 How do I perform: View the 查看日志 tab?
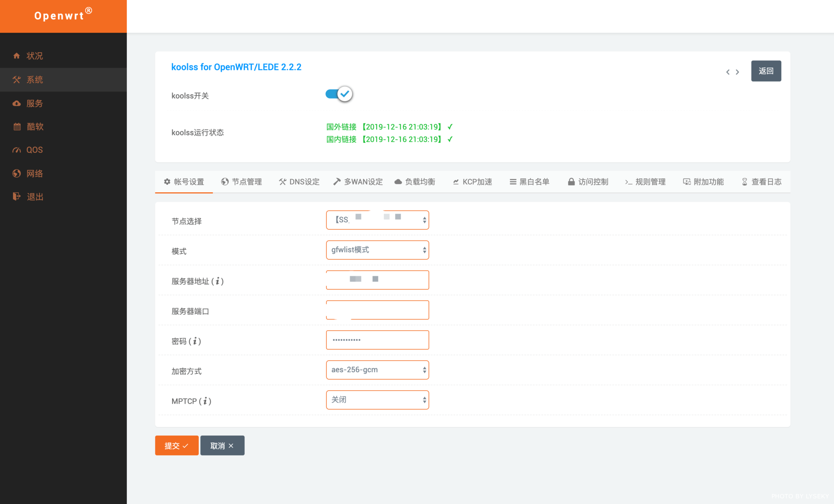pyautogui.click(x=761, y=182)
